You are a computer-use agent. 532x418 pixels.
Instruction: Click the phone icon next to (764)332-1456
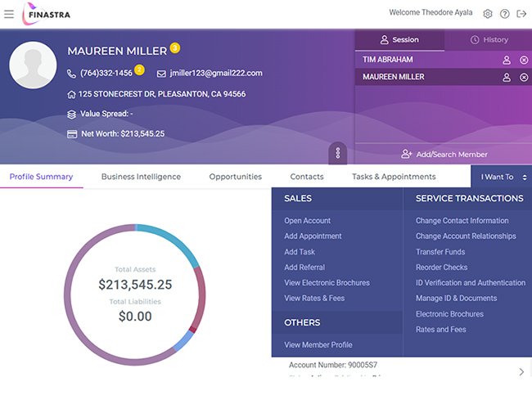(71, 74)
